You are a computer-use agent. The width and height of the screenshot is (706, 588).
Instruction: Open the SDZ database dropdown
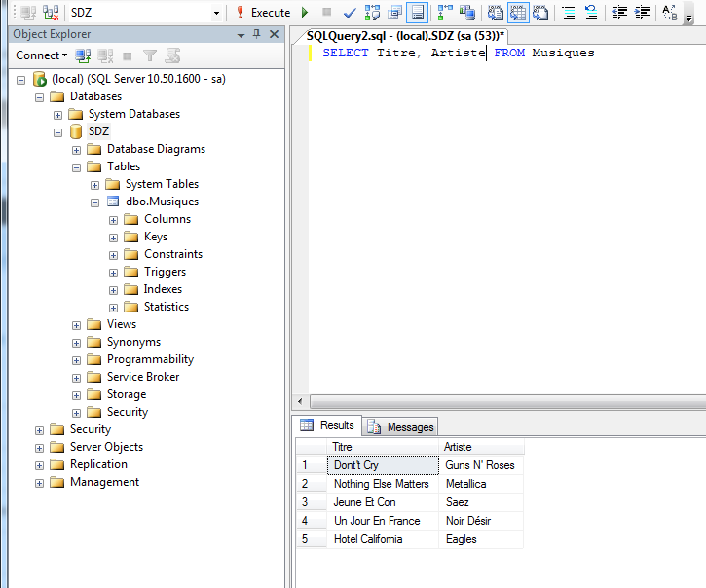tap(215, 13)
